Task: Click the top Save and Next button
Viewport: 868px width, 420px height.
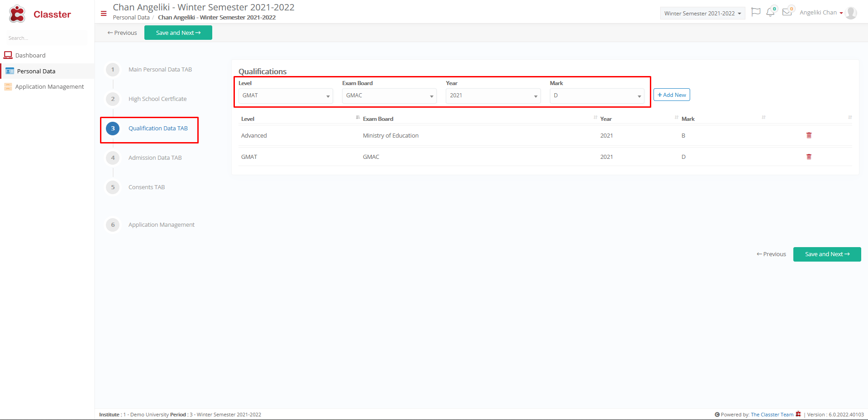Action: [178, 33]
